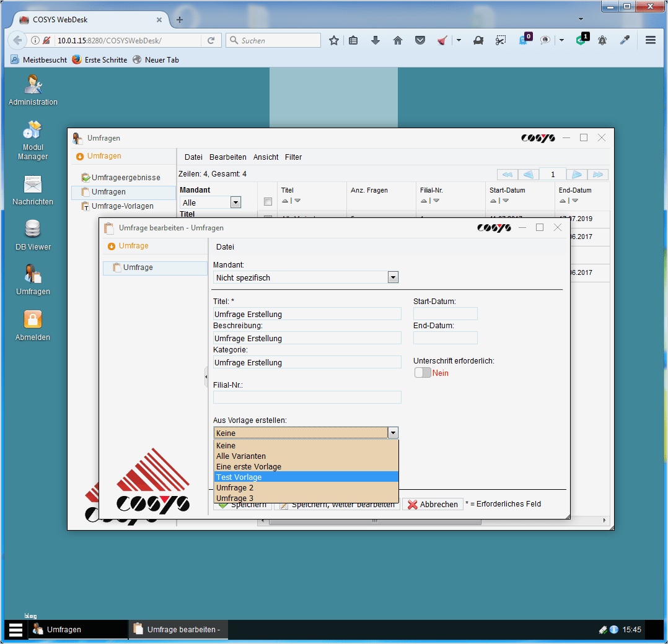Open Datei menu in Umfragen window
Viewport: 668px width, 644px height.
pos(193,157)
